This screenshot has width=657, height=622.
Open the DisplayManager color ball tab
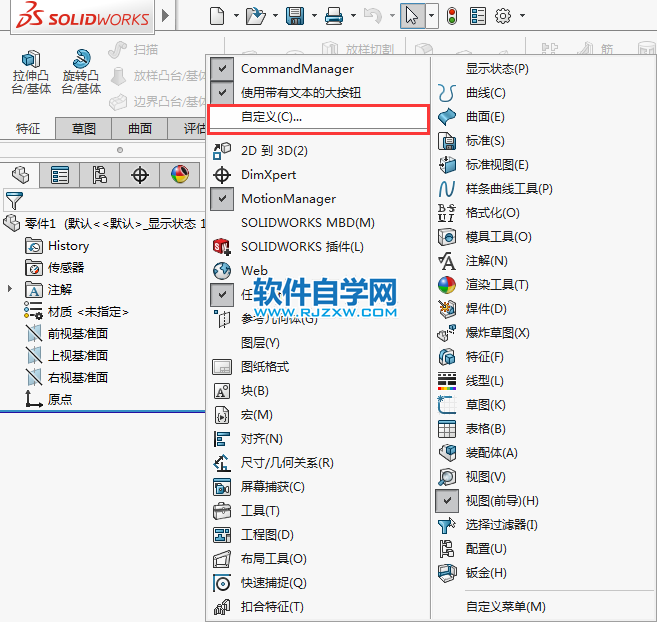point(180,175)
